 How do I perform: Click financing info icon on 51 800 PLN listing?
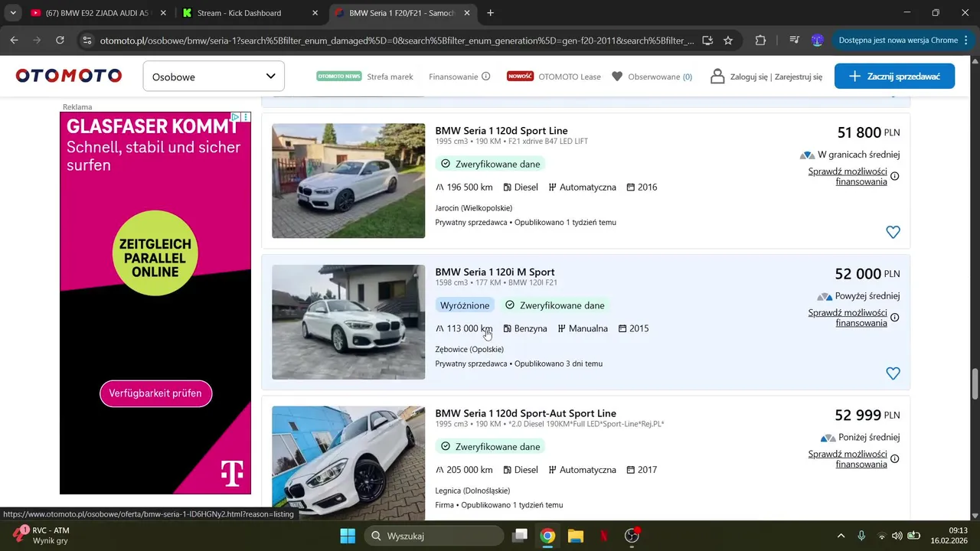[895, 176]
